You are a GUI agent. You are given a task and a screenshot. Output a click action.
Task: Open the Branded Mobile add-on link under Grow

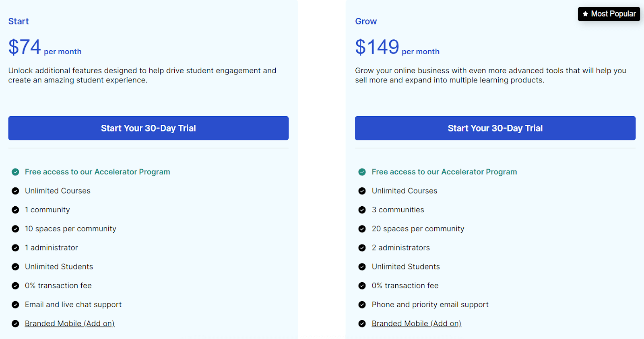pyautogui.click(x=416, y=323)
